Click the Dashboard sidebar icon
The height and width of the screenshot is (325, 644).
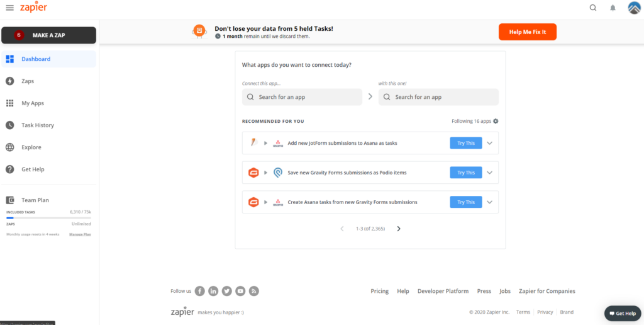(10, 59)
